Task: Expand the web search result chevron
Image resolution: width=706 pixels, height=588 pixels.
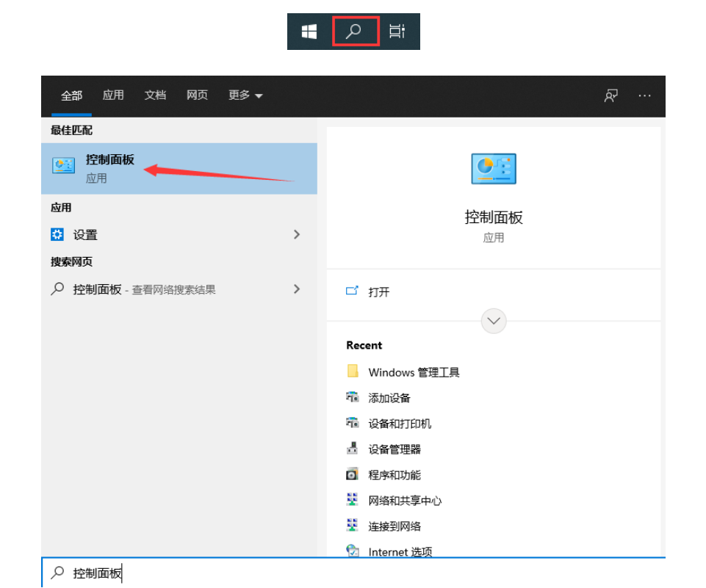Action: (x=297, y=289)
